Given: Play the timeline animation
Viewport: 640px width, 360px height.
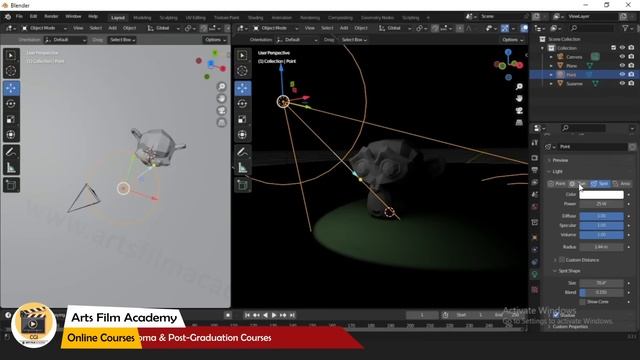Looking at the screenshot, I should pos(274,315).
